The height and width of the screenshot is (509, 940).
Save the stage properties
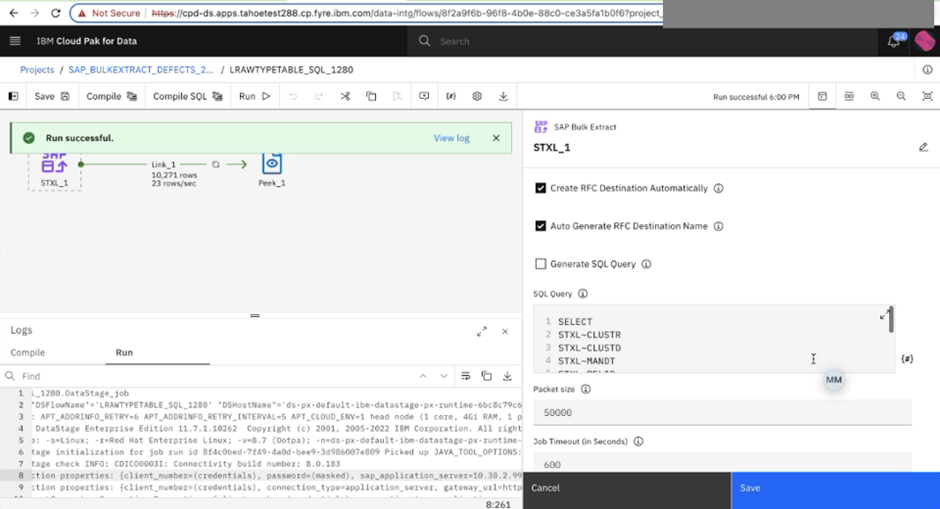click(x=836, y=490)
